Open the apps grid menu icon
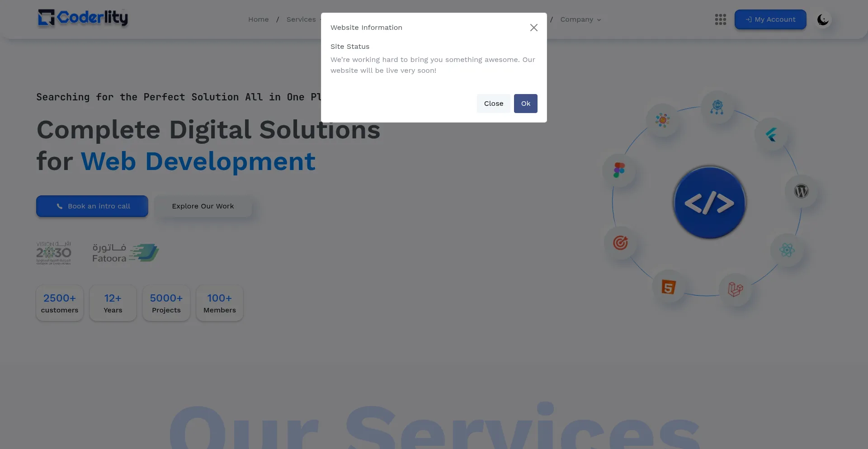Screen dimensions: 868x449 tap(720, 19)
